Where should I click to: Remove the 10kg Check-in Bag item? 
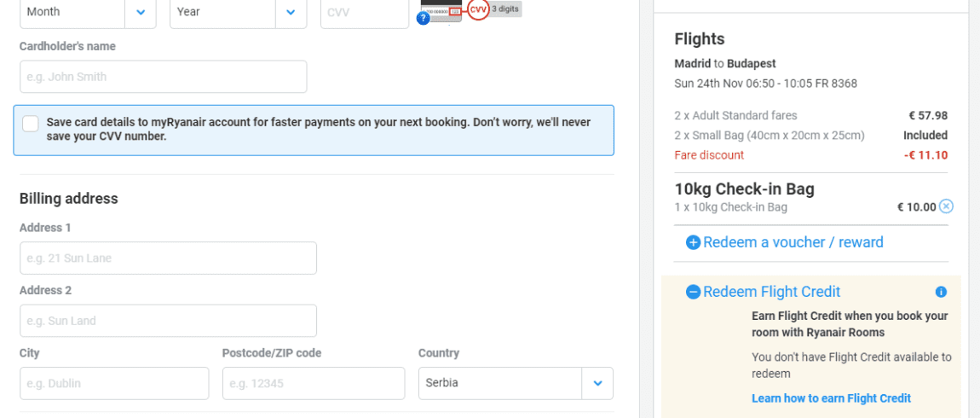[x=946, y=206]
